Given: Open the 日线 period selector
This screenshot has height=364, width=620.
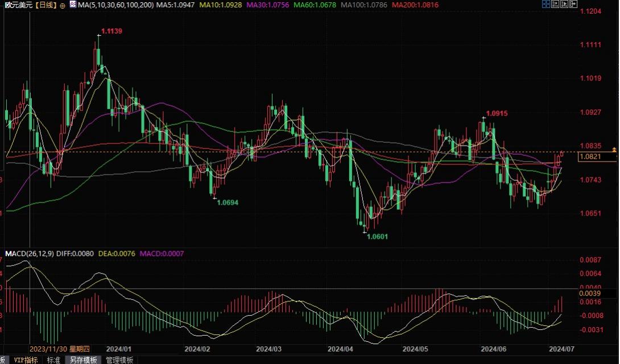Looking at the screenshot, I should click(44, 5).
